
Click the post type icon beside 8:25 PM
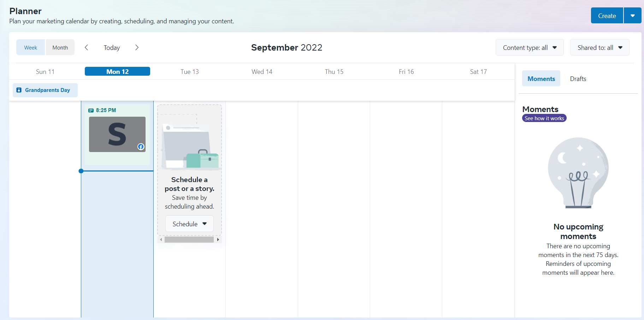click(x=91, y=110)
